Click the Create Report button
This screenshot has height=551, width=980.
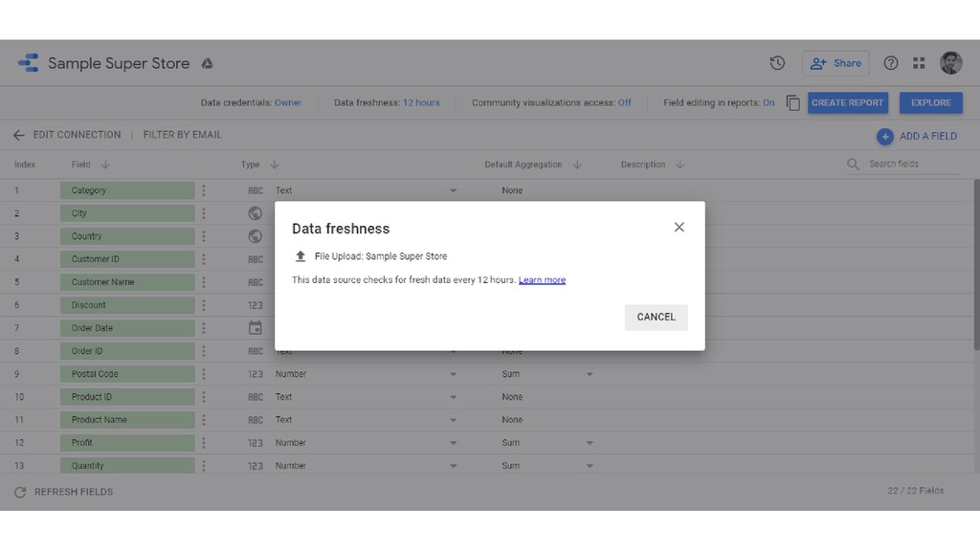847,103
